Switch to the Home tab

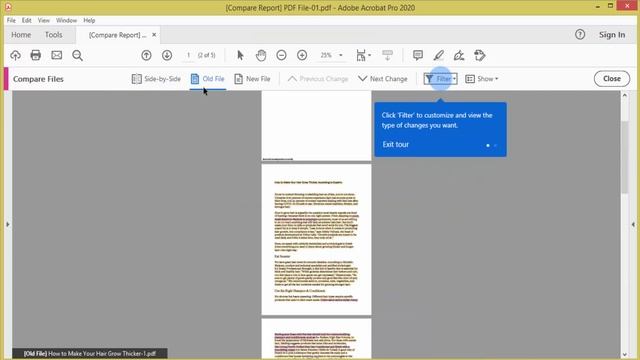[21, 35]
